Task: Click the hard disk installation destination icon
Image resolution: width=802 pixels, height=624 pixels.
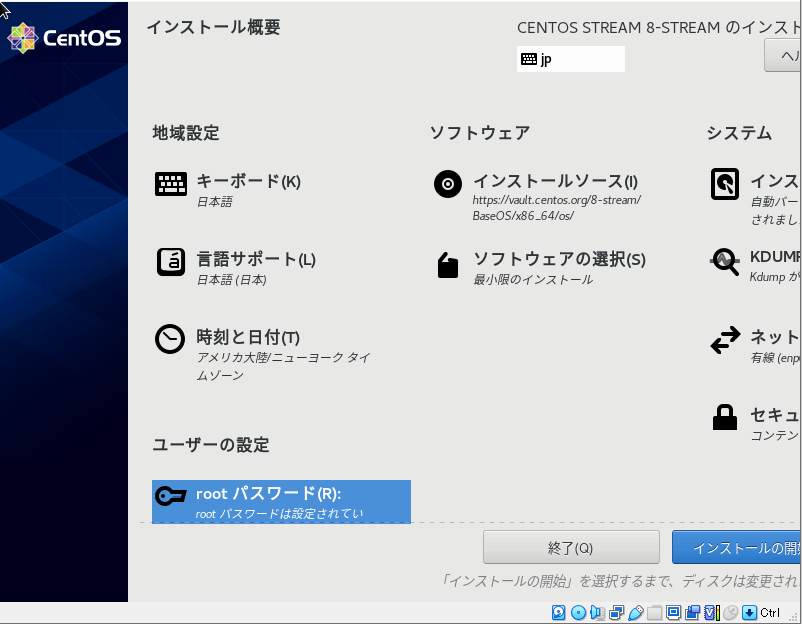Action: coord(725,184)
